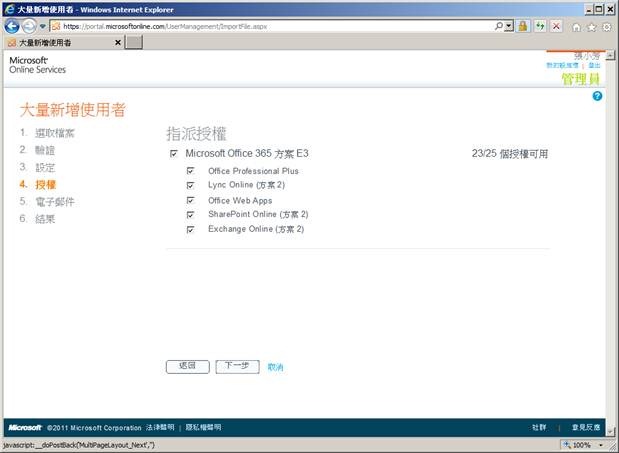Click the 登出 sign out link
Screen dimensions: 619x453
point(594,65)
